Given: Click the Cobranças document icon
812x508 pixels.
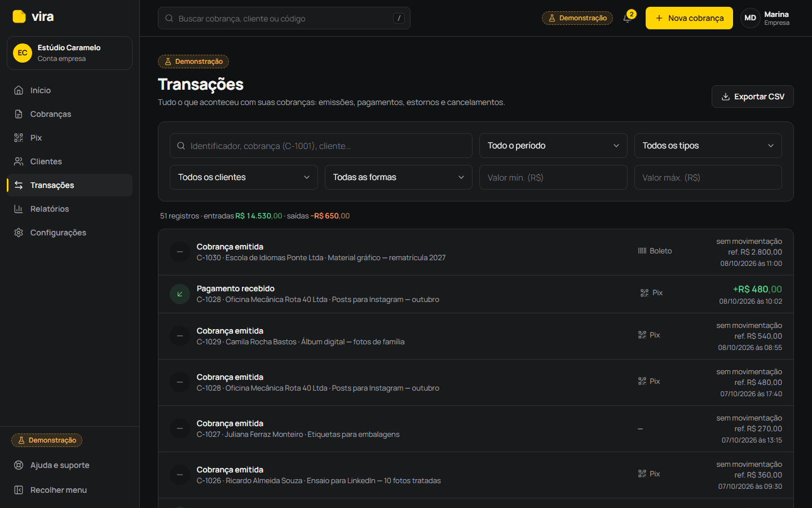Looking at the screenshot, I should 19,114.
